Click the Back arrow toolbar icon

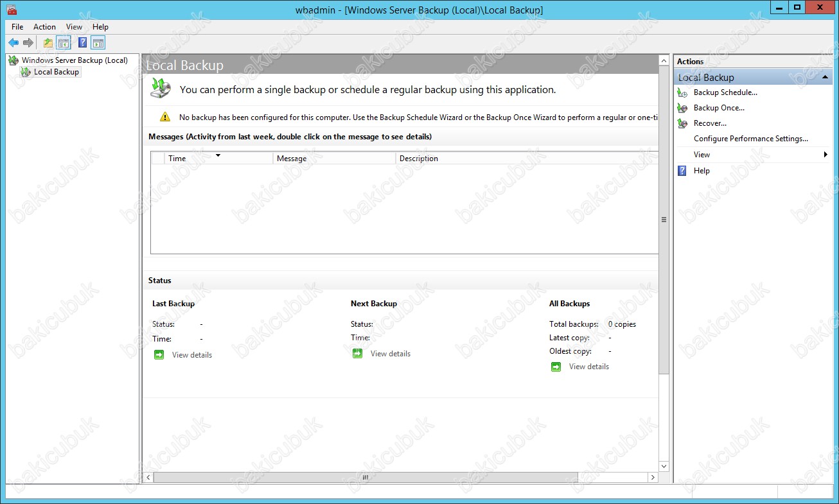[13, 43]
